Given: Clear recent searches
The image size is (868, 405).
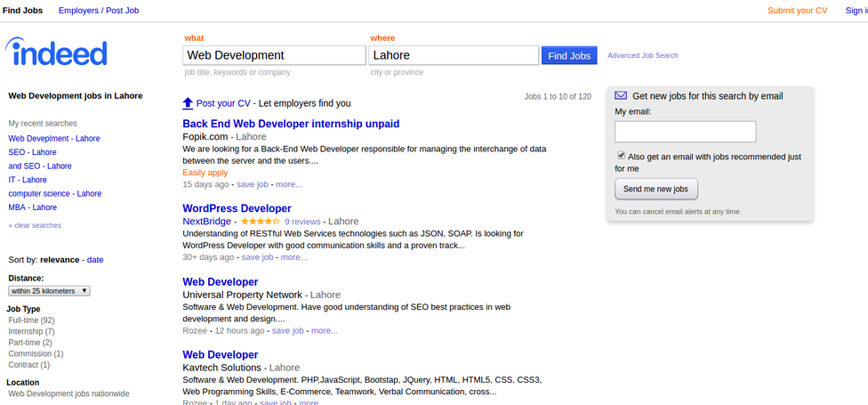Looking at the screenshot, I should [36, 225].
